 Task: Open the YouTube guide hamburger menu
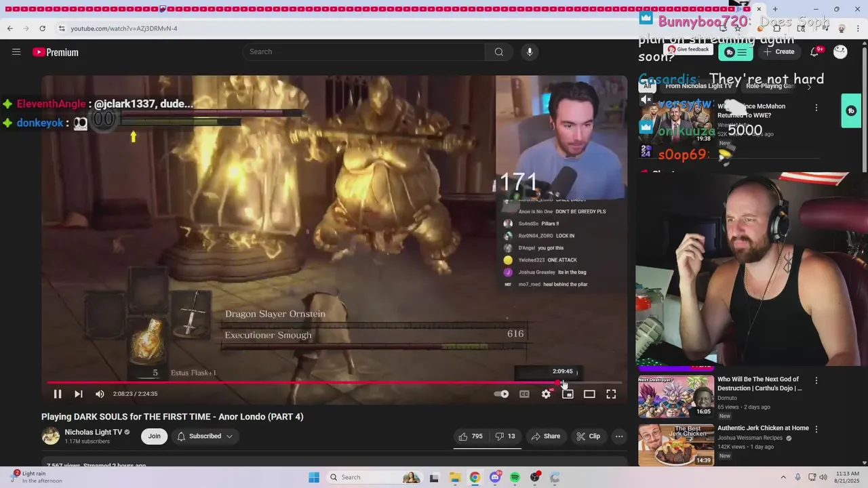click(16, 52)
